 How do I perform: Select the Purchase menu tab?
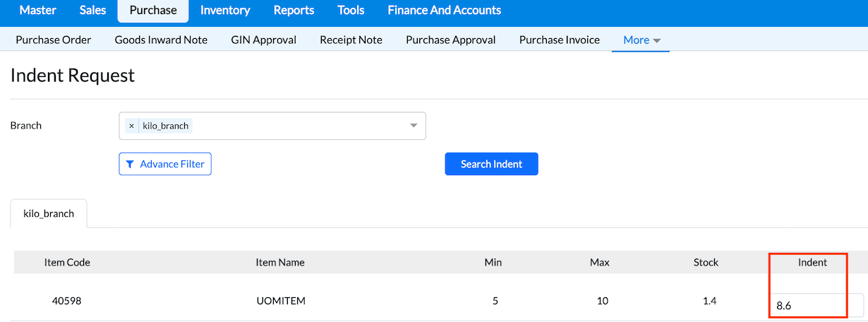[x=152, y=10]
